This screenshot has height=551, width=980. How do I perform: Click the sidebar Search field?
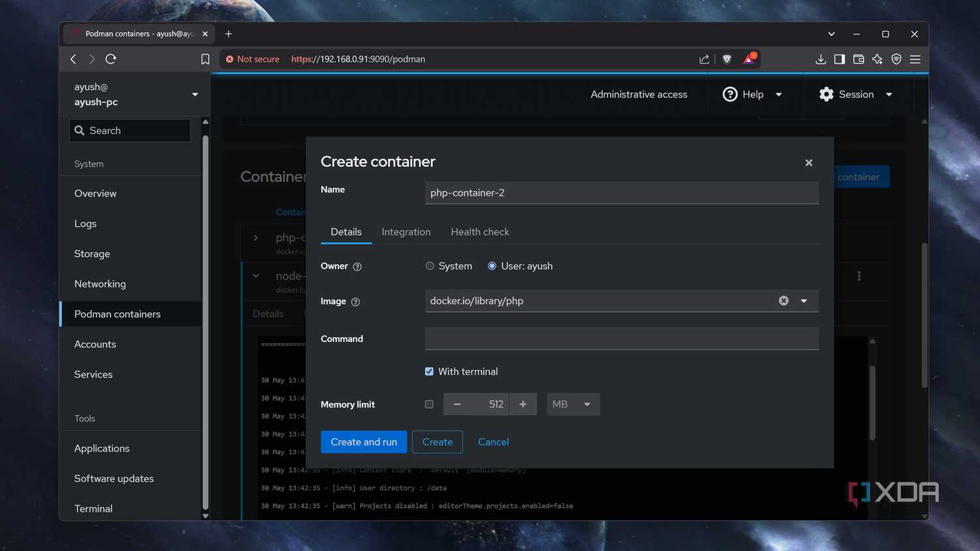tap(130, 131)
